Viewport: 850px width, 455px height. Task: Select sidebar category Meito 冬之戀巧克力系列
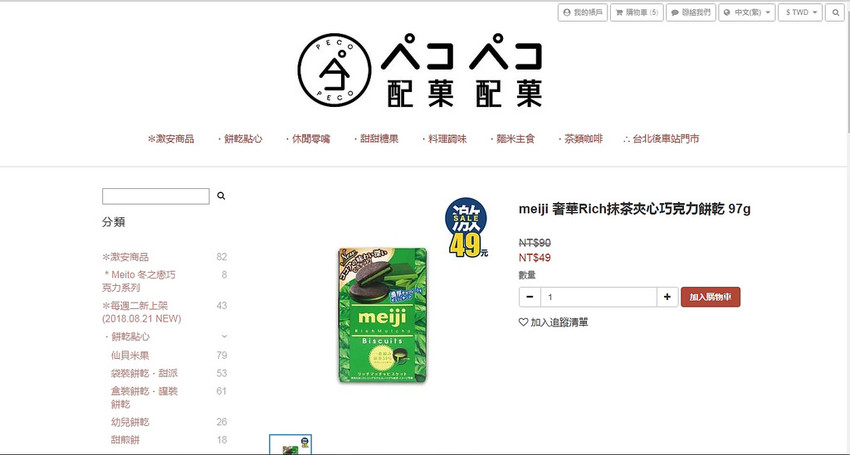139,281
